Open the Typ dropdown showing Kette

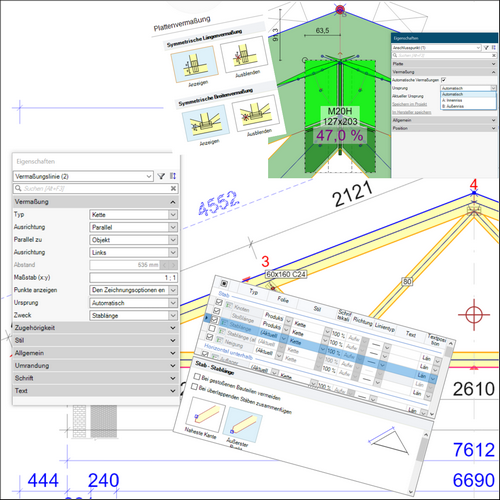[133, 215]
